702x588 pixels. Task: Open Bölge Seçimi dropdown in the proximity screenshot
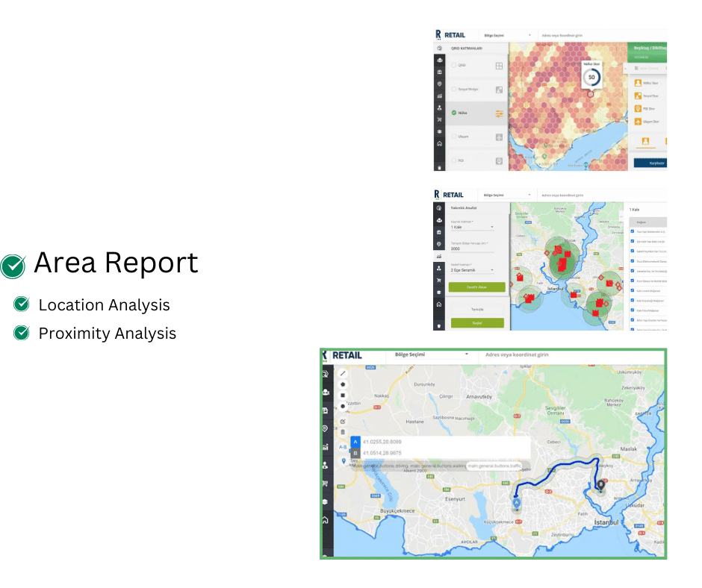click(x=507, y=195)
